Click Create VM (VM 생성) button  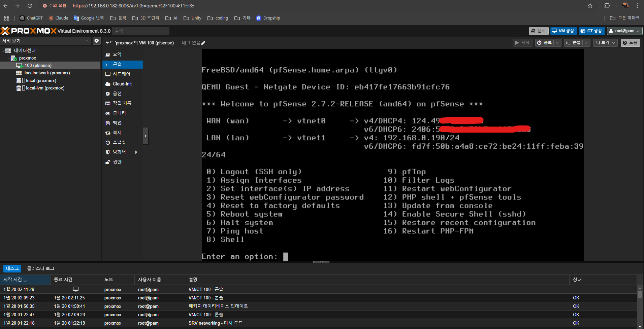(x=563, y=31)
